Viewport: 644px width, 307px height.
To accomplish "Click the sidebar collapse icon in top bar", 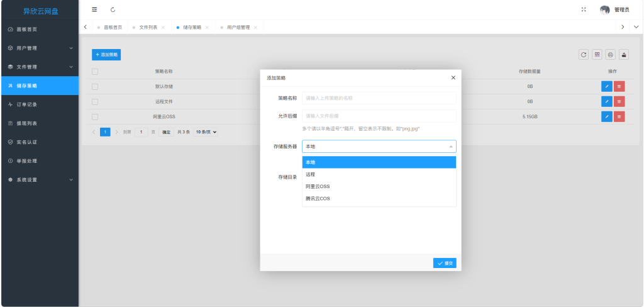I will pos(94,9).
